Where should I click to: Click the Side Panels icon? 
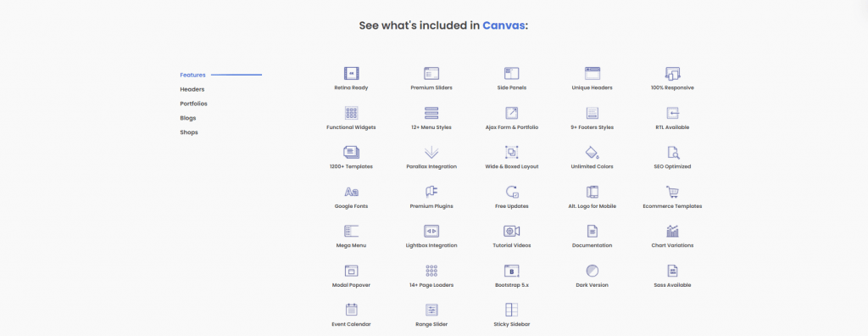click(x=511, y=73)
